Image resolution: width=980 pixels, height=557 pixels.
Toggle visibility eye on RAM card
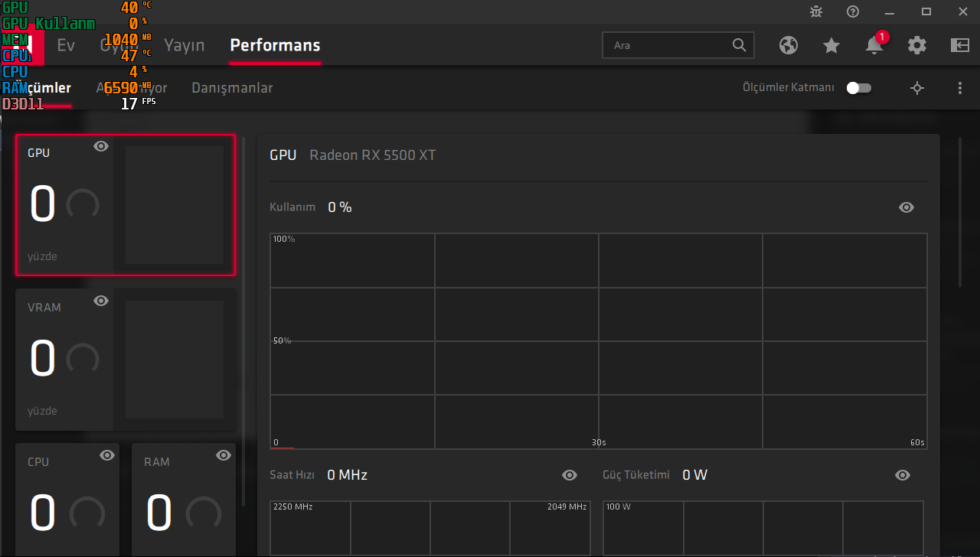pos(224,455)
